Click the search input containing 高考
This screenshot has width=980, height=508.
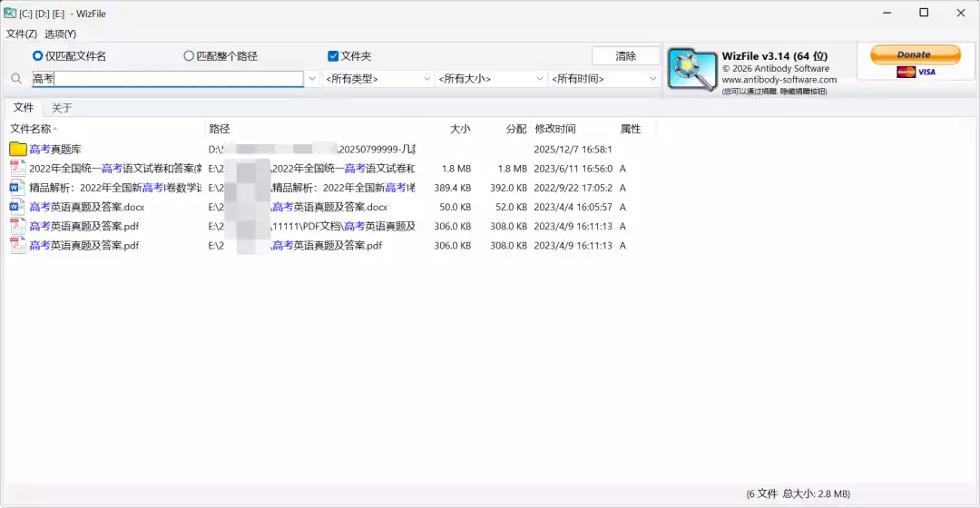tap(168, 79)
